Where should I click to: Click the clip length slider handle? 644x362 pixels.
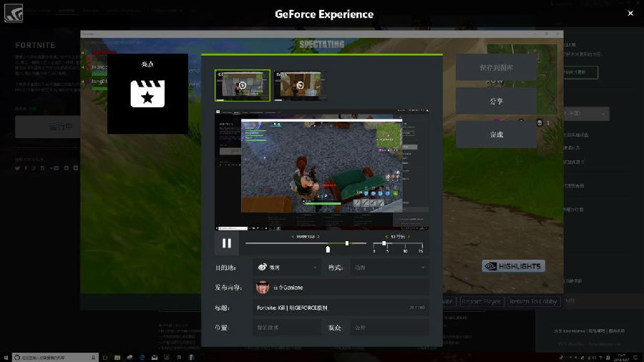click(x=384, y=243)
